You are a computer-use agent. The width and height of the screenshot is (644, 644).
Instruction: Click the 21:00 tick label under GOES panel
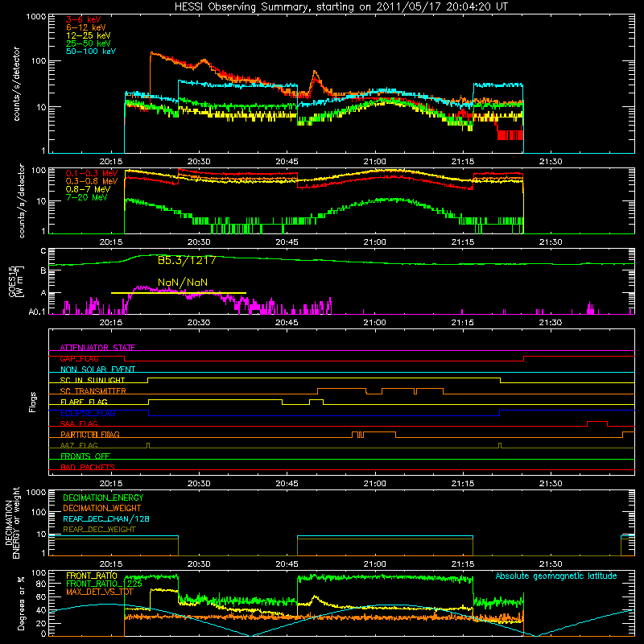click(x=374, y=323)
